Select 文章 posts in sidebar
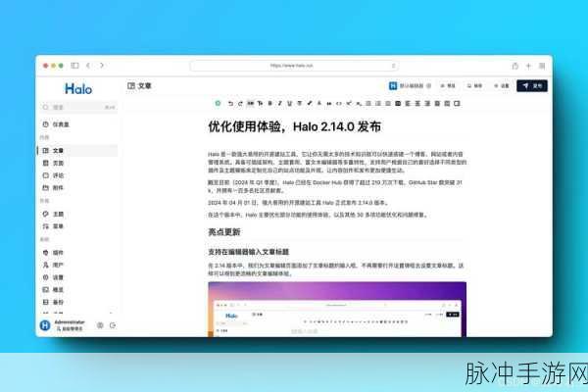 click(x=78, y=150)
